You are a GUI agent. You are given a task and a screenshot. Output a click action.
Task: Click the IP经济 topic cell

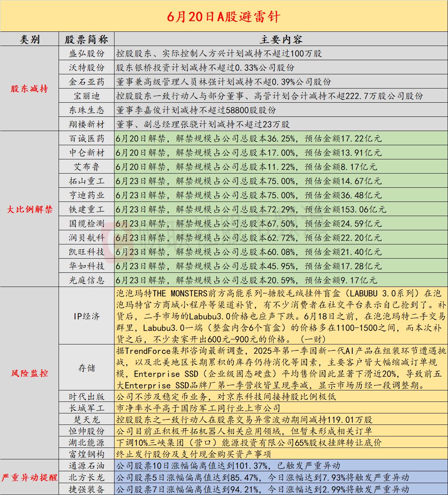pos(87,316)
